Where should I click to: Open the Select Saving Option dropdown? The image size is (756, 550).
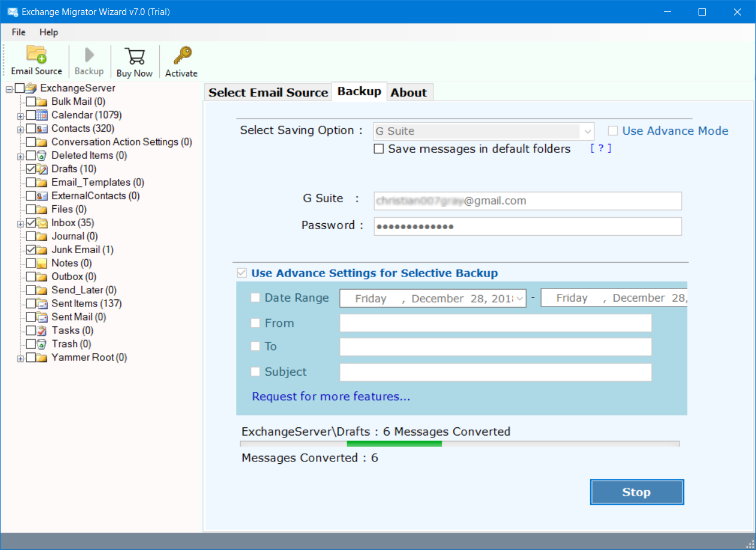click(483, 131)
